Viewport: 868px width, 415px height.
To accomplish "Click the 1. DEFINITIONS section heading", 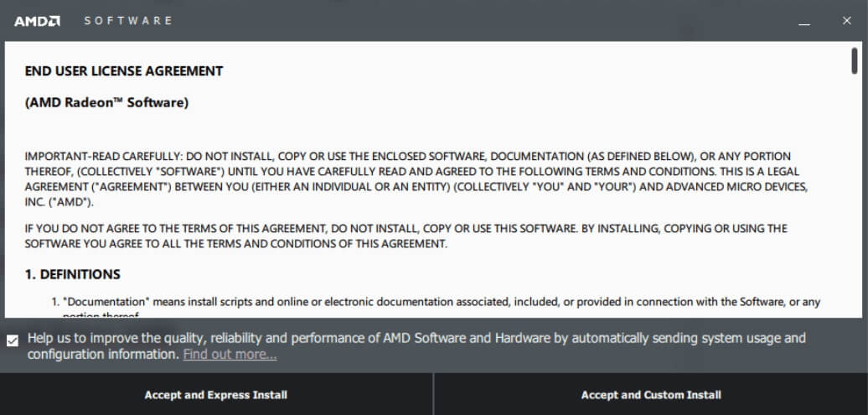I will click(73, 274).
